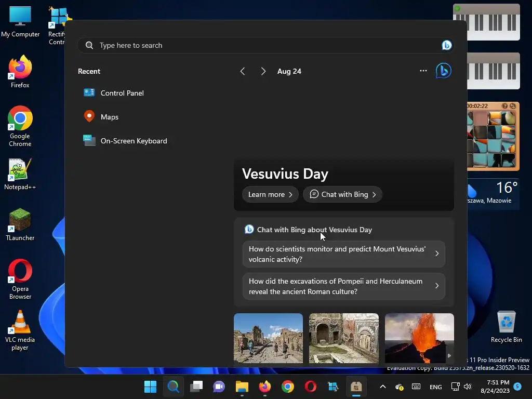Click the Vesuvius Day title
This screenshot has width=532, height=399.
click(x=285, y=174)
